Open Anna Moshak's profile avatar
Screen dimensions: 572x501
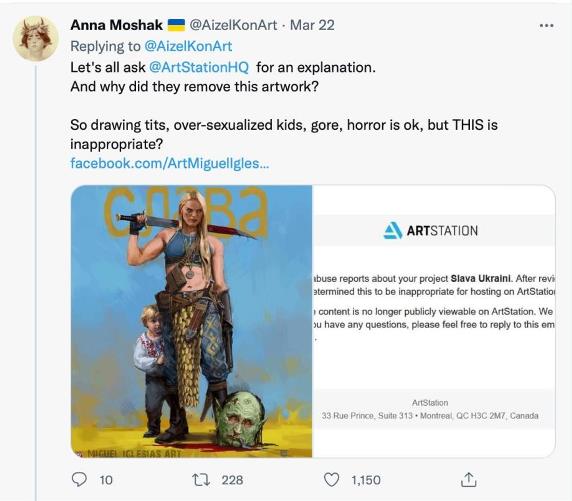tap(35, 39)
